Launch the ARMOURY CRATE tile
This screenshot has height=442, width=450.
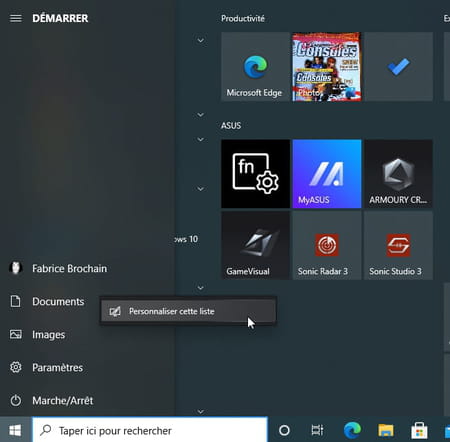pyautogui.click(x=399, y=174)
